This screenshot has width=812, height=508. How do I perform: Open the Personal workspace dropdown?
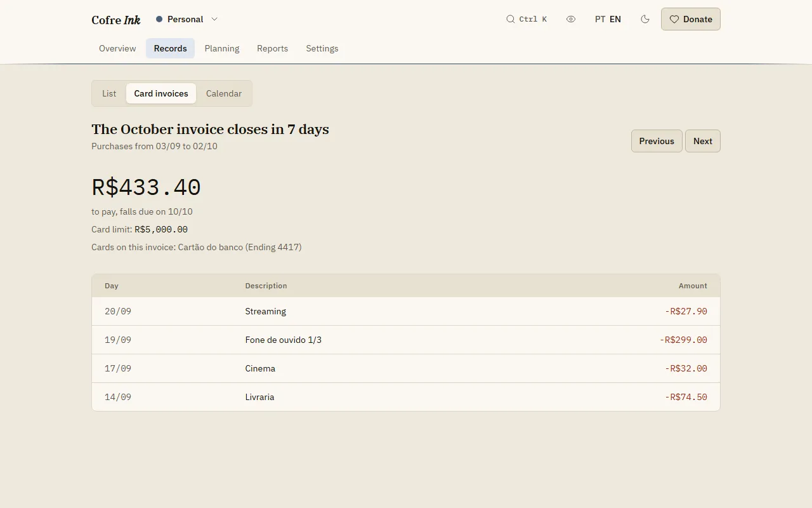coord(187,19)
